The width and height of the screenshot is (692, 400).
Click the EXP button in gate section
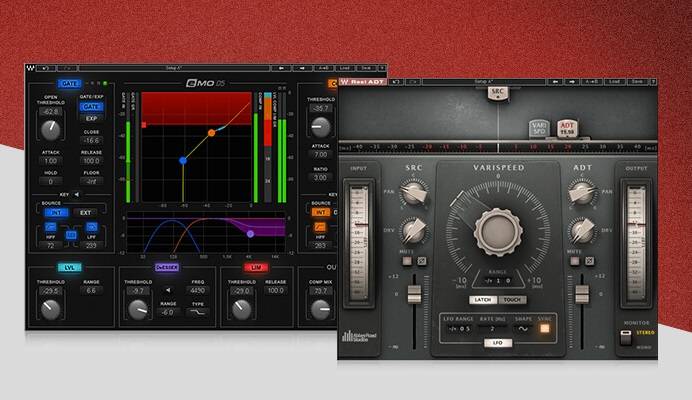[x=92, y=117]
